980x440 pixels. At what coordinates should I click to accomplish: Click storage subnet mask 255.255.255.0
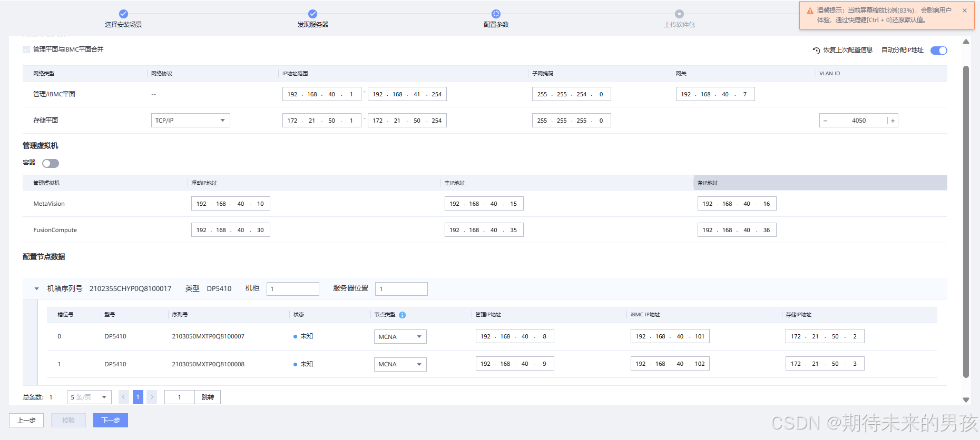[x=572, y=121]
